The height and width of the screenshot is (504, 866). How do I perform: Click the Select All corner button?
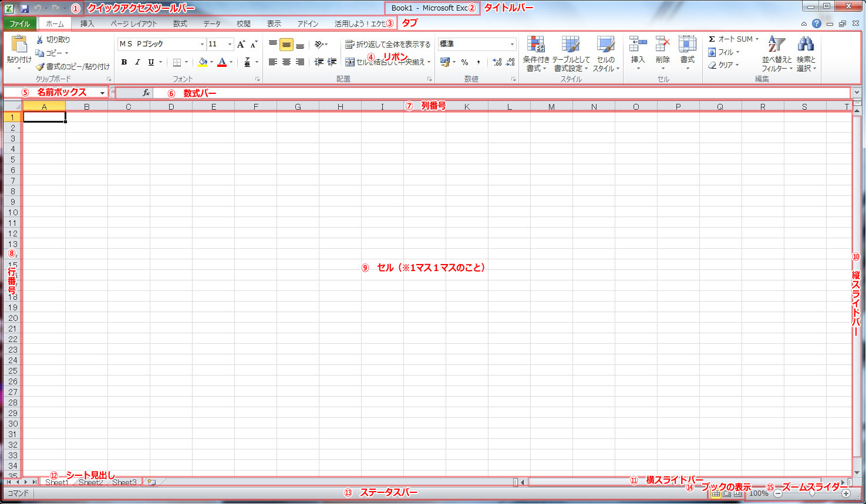click(12, 106)
